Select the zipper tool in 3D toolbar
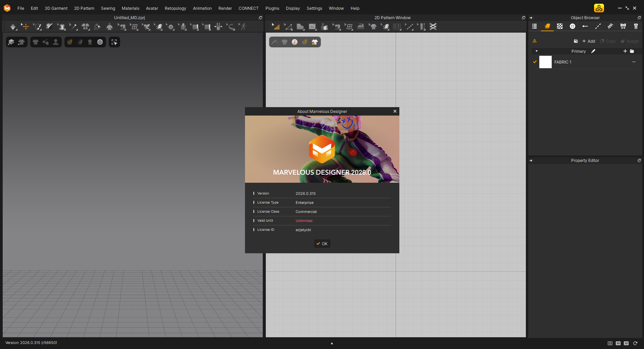This screenshot has width=644, height=349. [183, 27]
